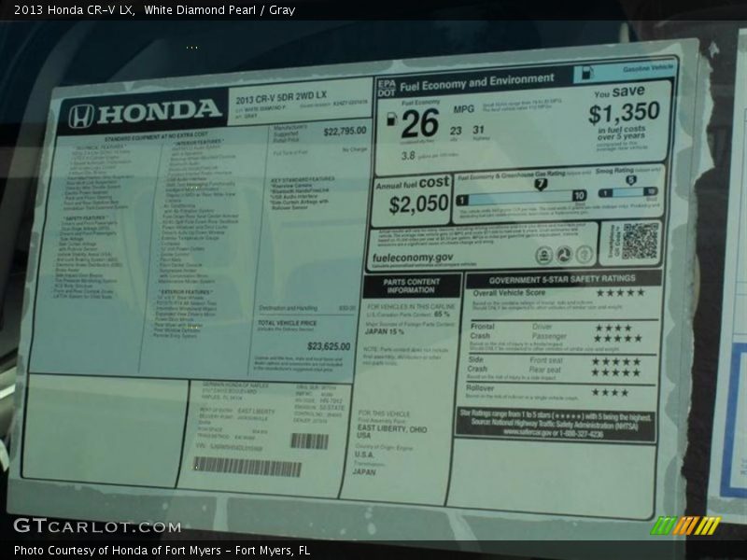Click the combined MPG number 26
Screen dimensions: 747x560
coord(419,123)
